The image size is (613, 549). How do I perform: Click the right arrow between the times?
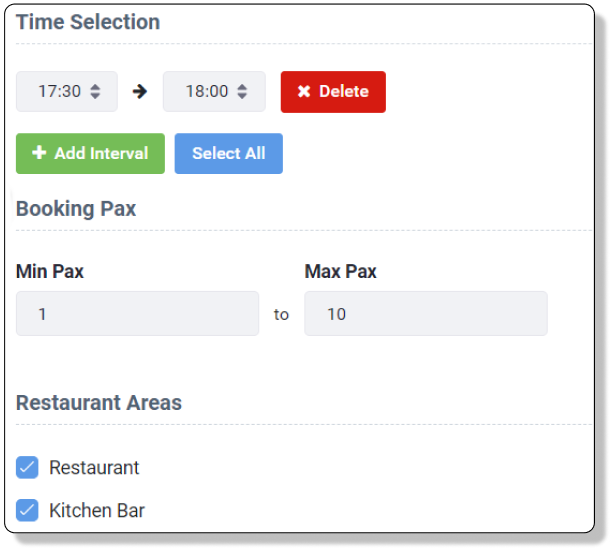(x=140, y=92)
